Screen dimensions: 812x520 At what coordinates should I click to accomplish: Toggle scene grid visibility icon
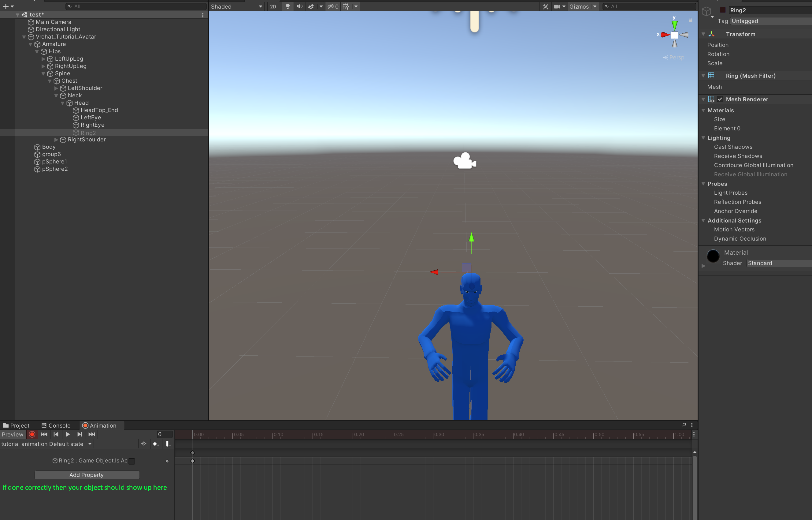pyautogui.click(x=346, y=6)
